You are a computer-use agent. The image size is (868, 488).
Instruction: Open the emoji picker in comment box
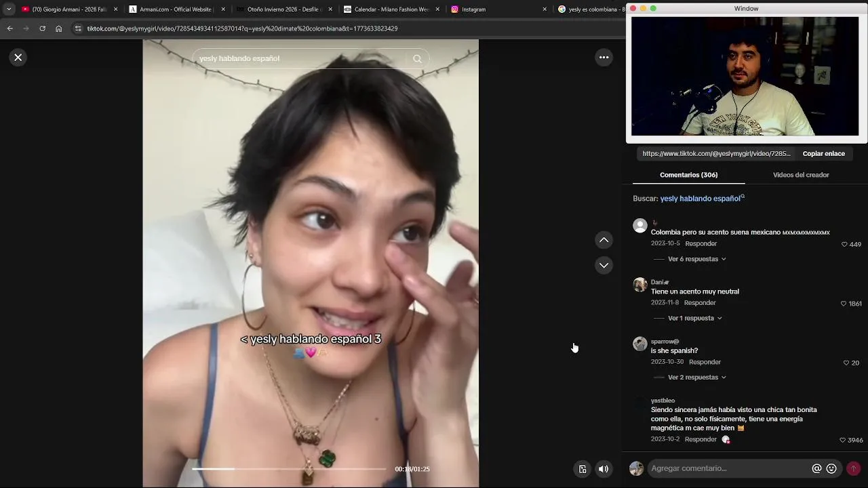[831, 468]
